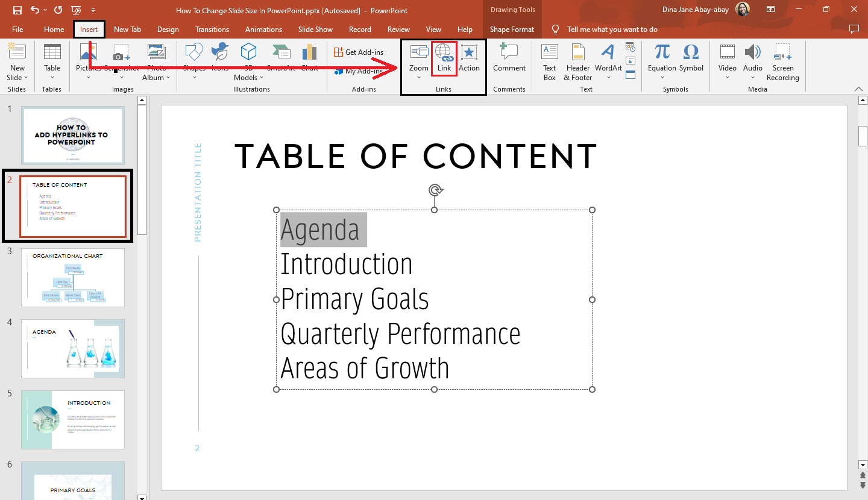This screenshot has width=868, height=500.
Task: Save via the Quick Access Toolbar
Action: (x=17, y=10)
